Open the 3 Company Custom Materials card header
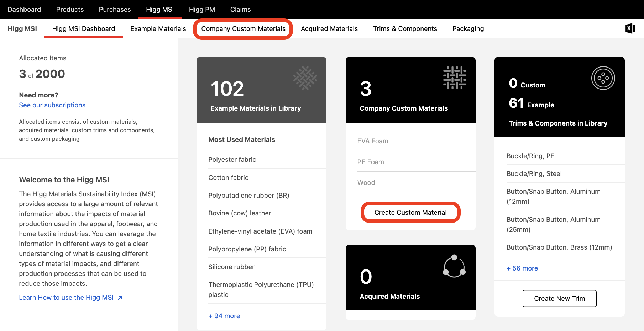Image resolution: width=644 pixels, height=331 pixels. coord(410,90)
